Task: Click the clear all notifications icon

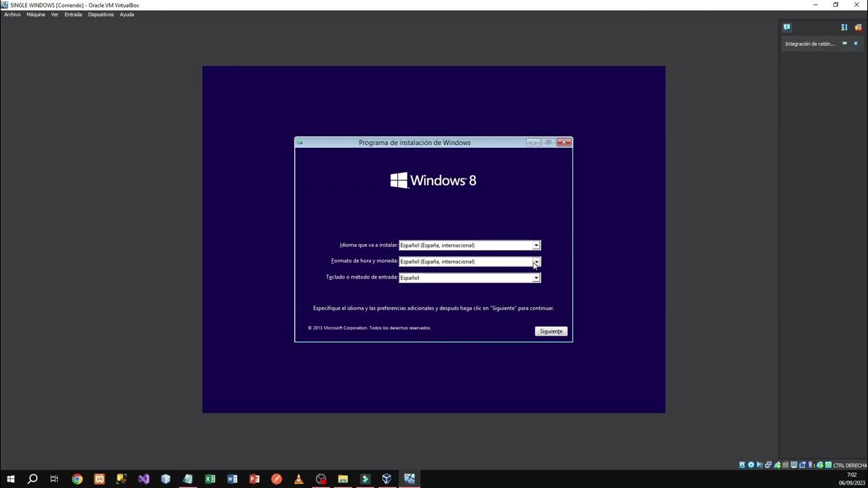Action: pyautogui.click(x=858, y=27)
